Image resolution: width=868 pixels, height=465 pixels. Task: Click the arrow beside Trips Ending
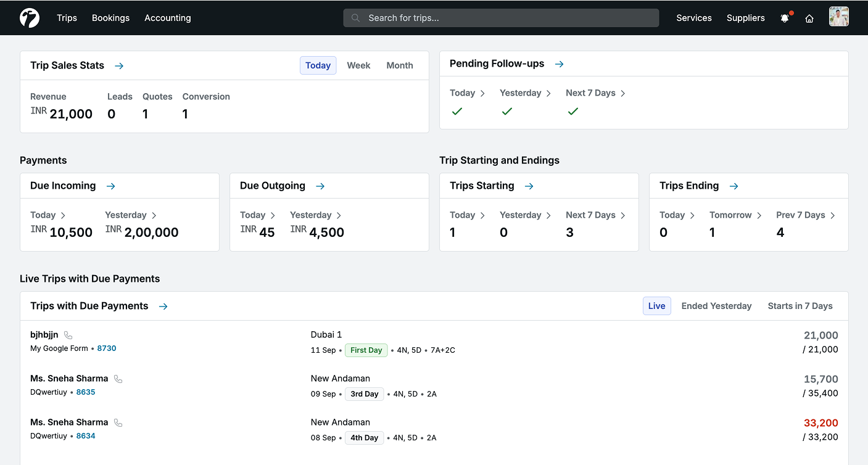click(734, 186)
